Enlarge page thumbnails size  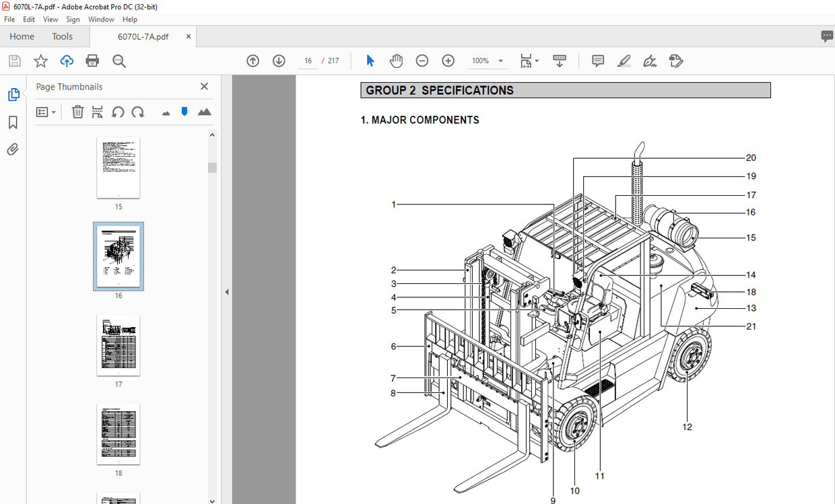(x=205, y=112)
